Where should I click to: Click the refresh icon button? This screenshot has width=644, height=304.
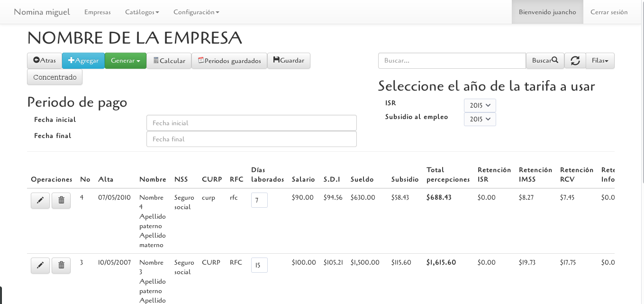click(575, 61)
